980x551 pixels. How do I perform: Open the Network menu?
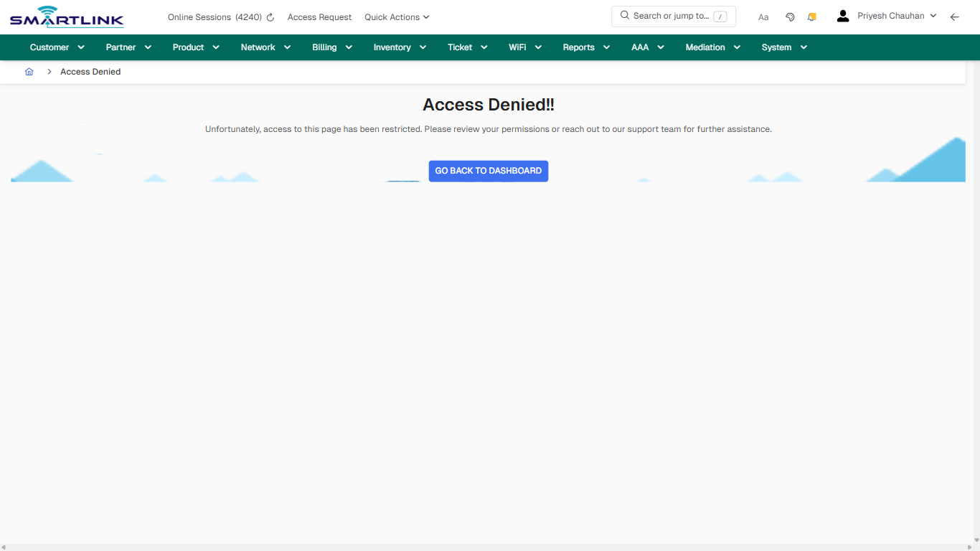click(x=265, y=47)
